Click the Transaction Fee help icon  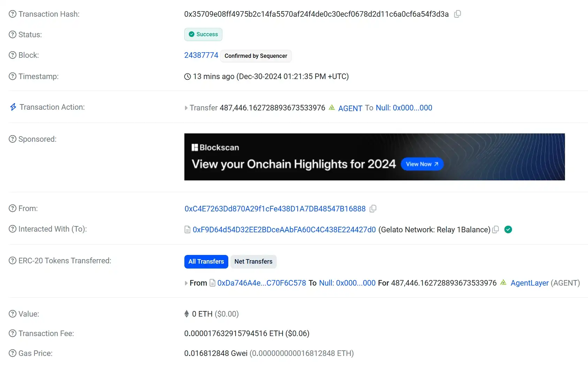13,333
